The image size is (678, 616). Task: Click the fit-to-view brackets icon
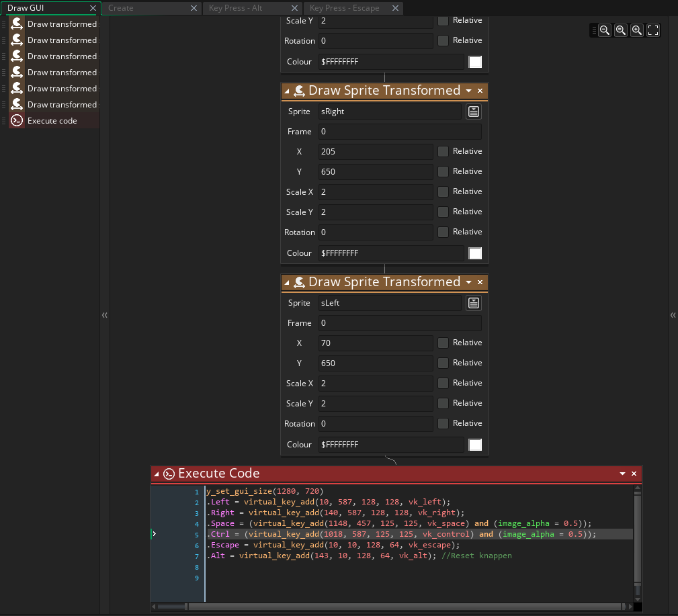pyautogui.click(x=653, y=30)
